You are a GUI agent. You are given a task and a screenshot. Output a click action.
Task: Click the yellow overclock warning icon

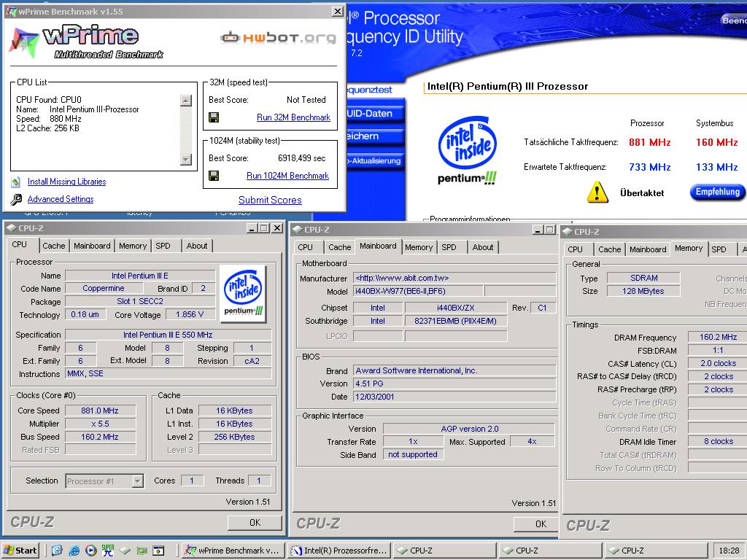[x=597, y=192]
